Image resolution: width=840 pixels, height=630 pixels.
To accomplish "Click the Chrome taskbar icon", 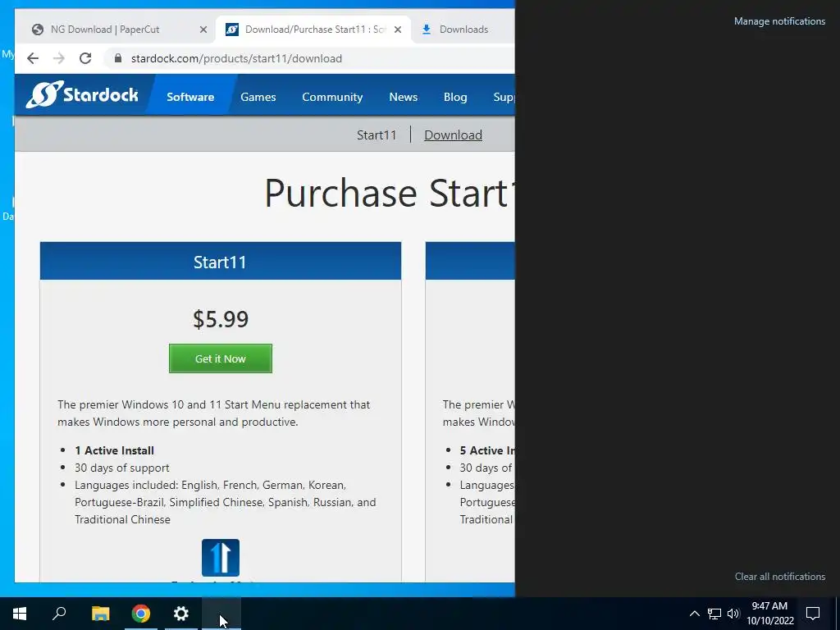I will click(x=141, y=614).
